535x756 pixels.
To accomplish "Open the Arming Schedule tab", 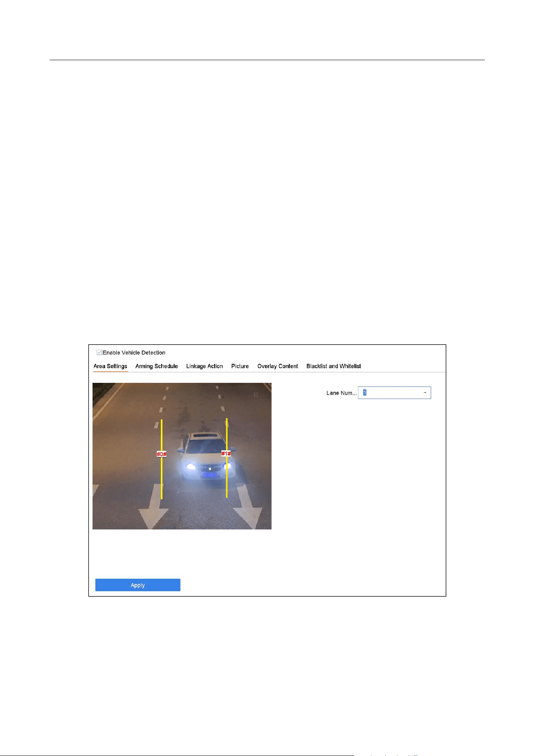I will pyautogui.click(x=156, y=366).
